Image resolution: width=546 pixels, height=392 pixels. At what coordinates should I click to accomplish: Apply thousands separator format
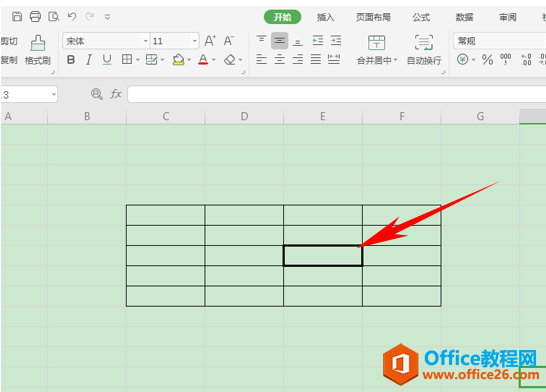tap(505, 59)
